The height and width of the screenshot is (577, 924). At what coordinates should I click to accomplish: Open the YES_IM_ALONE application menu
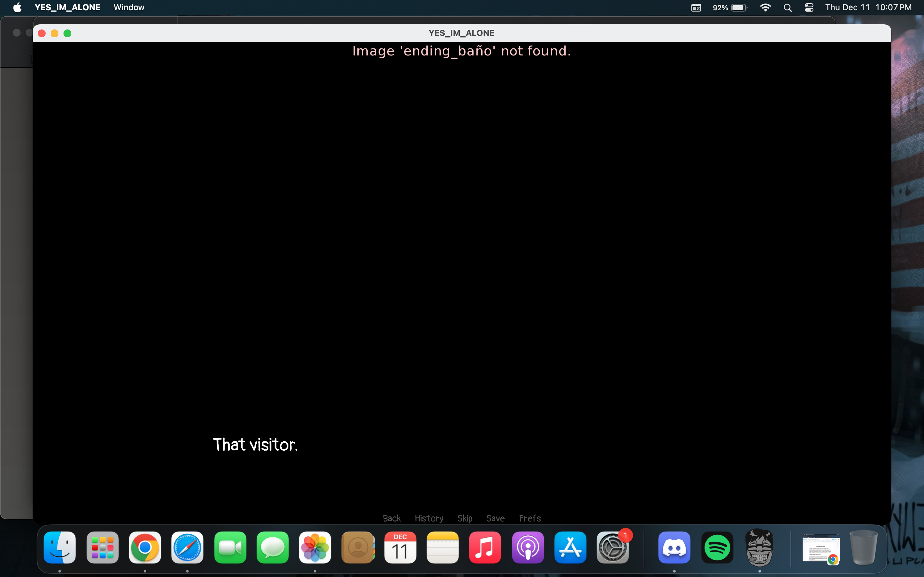pyautogui.click(x=67, y=7)
